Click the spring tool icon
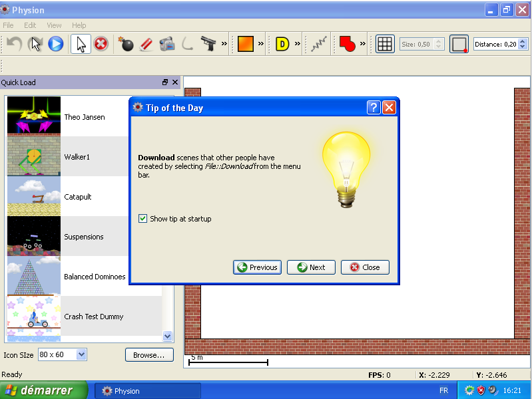This screenshot has height=399, width=532. coord(319,44)
